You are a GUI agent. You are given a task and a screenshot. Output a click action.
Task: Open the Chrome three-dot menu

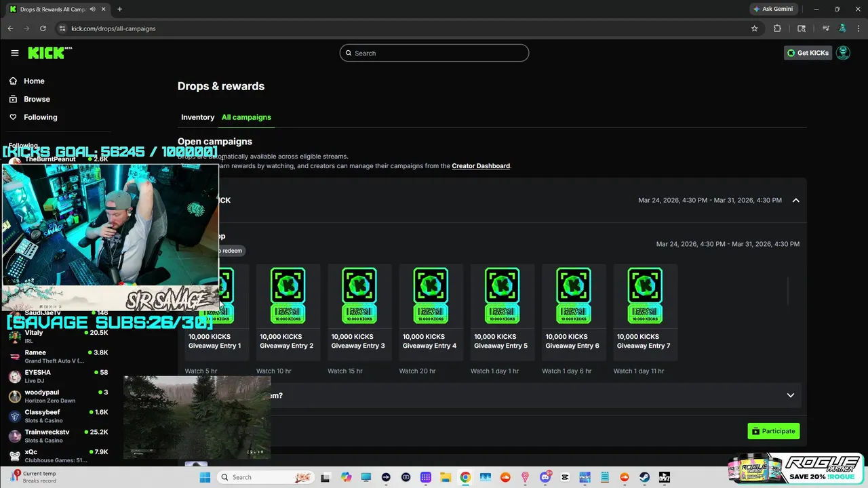click(859, 28)
